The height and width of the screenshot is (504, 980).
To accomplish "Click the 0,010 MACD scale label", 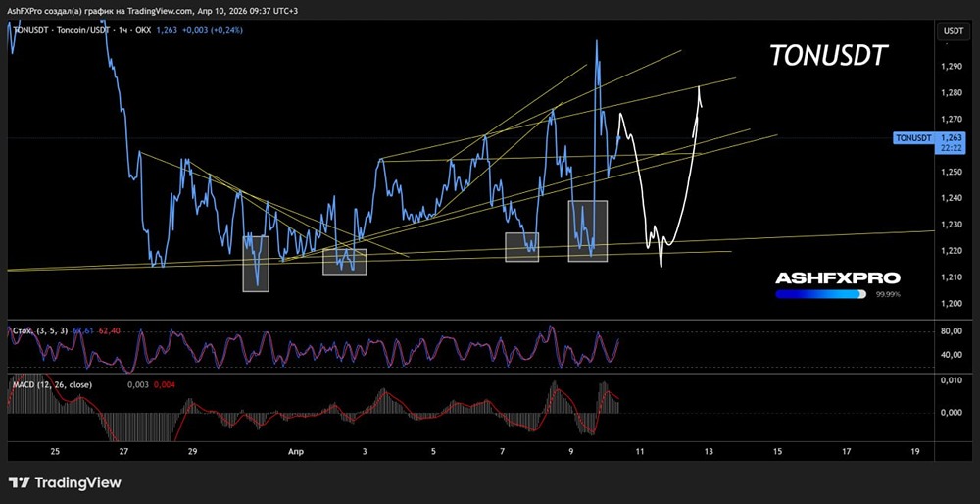I will tap(950, 381).
